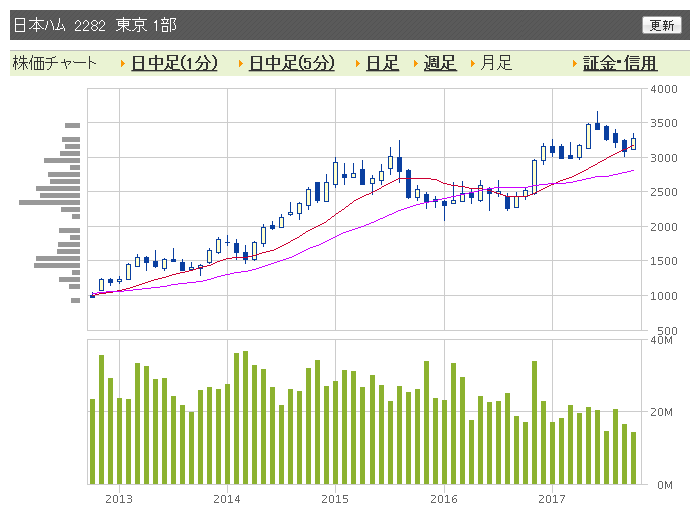
Task: Click the orange arrow before 週足
Action: pyautogui.click(x=415, y=63)
